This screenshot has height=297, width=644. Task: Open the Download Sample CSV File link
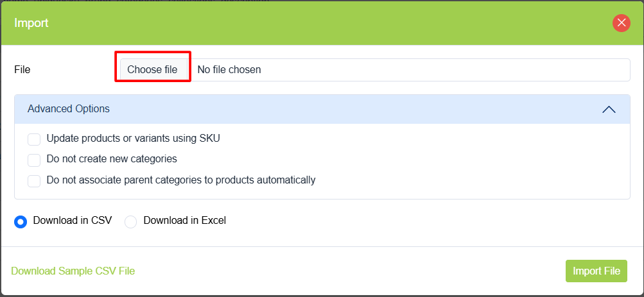(x=73, y=271)
